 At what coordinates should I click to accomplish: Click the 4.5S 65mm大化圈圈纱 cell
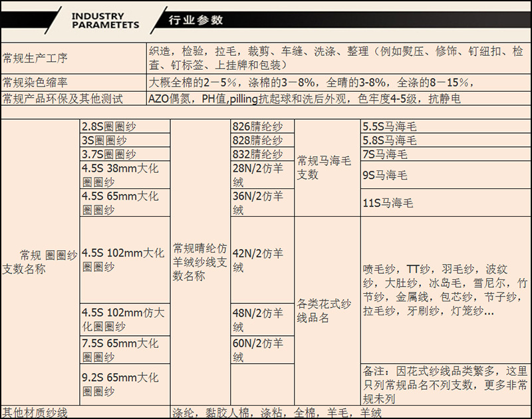[x=125, y=203]
